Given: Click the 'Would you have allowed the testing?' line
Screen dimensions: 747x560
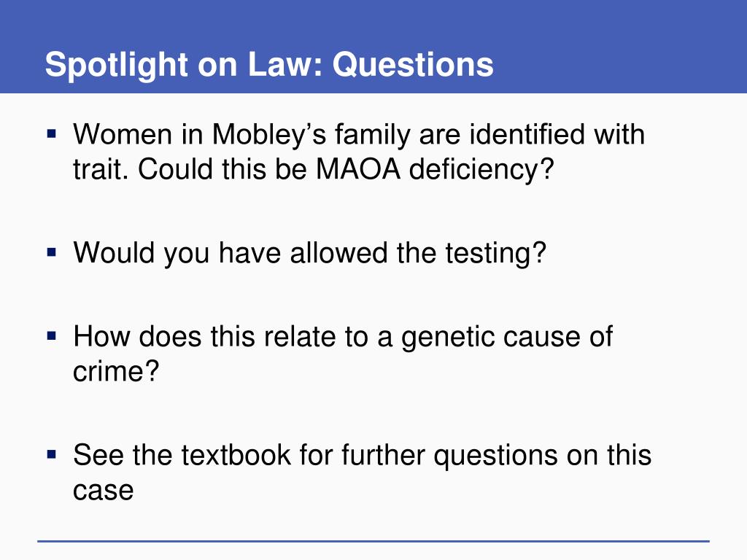Looking at the screenshot, I should tap(309, 253).
